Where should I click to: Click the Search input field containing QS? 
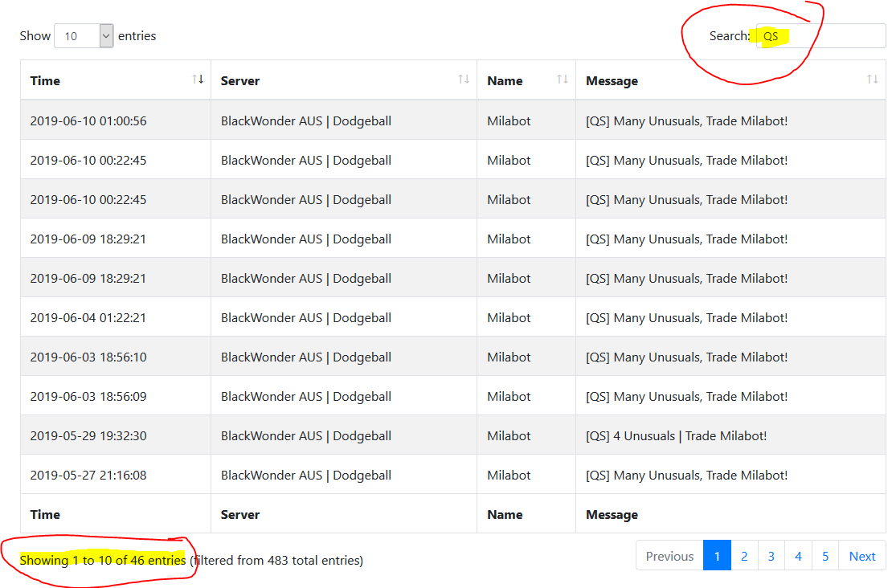[820, 36]
